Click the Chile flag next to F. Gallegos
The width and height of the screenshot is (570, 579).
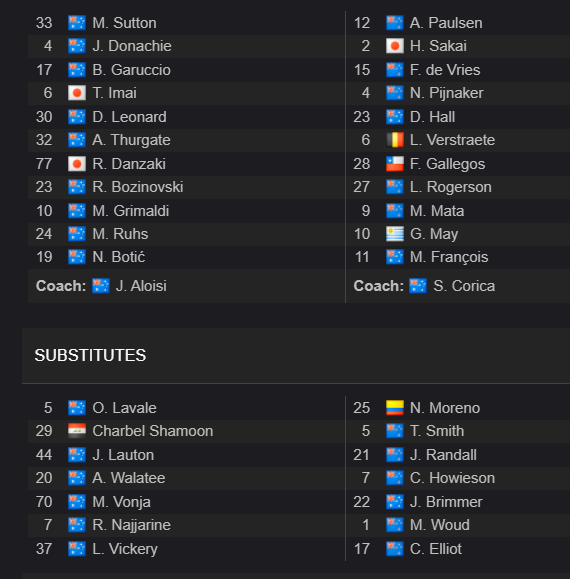[x=395, y=164]
